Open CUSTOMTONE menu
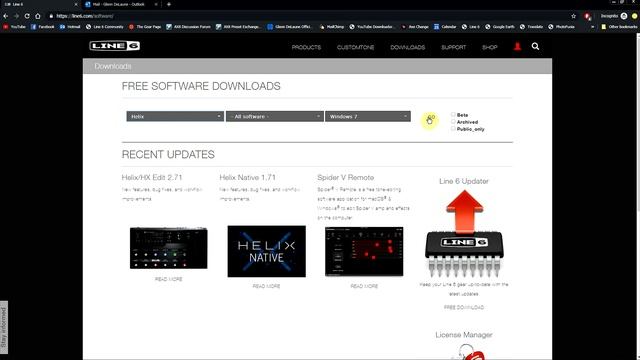Screen dimensions: 640x360 356,47
